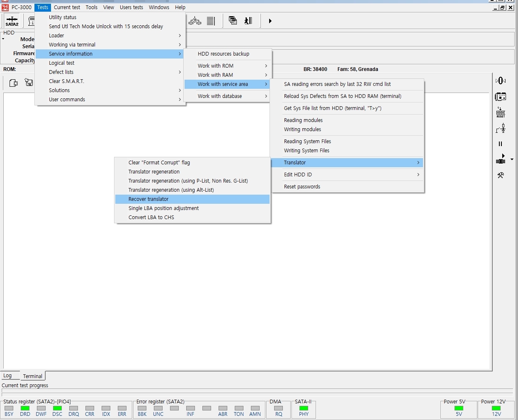
Task: Click the settings document icon below ROM label
Action: pyautogui.click(x=13, y=83)
